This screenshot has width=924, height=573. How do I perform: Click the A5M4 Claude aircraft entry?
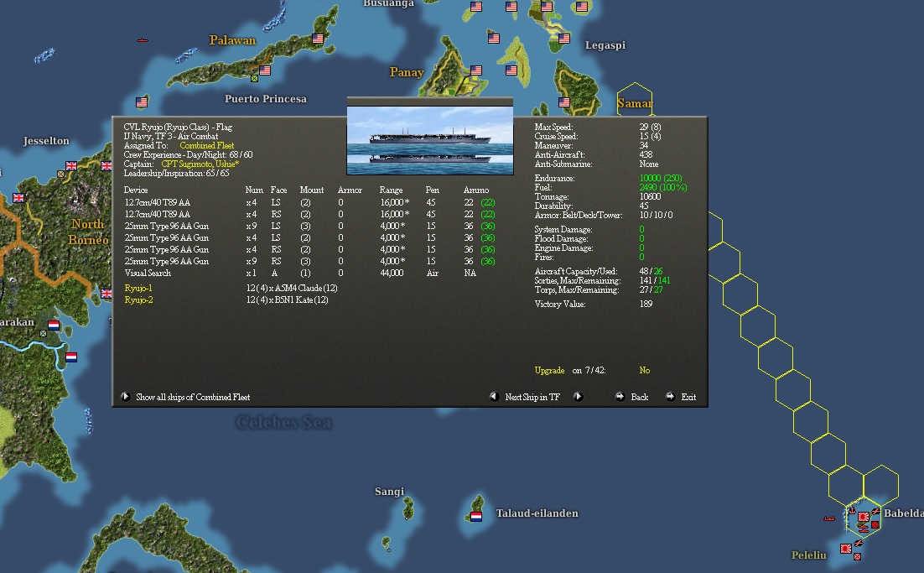coord(292,289)
